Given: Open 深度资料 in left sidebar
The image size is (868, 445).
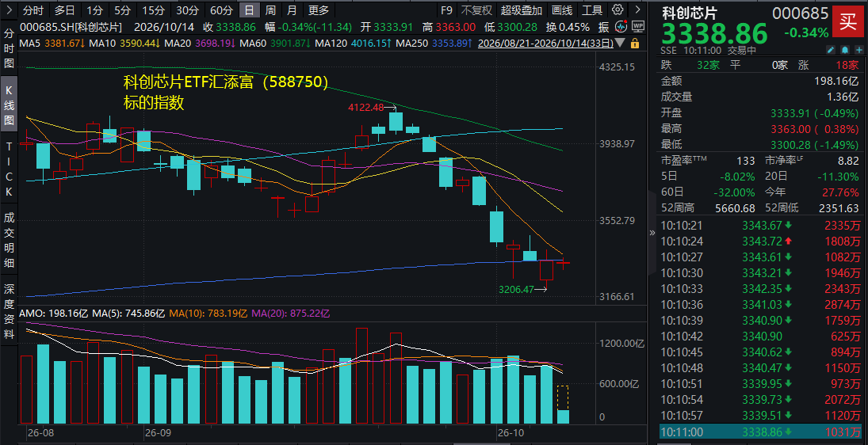Looking at the screenshot, I should tap(9, 311).
